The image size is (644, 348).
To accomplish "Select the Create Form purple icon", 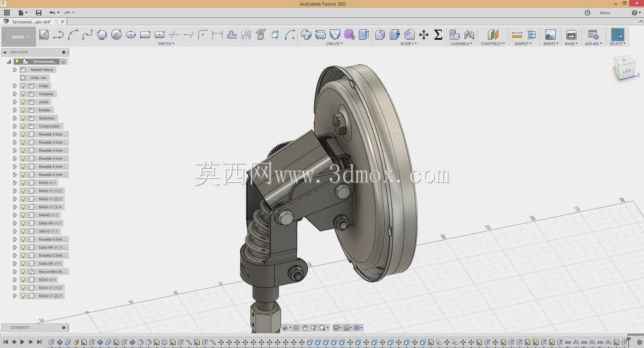I will click(x=350, y=35).
